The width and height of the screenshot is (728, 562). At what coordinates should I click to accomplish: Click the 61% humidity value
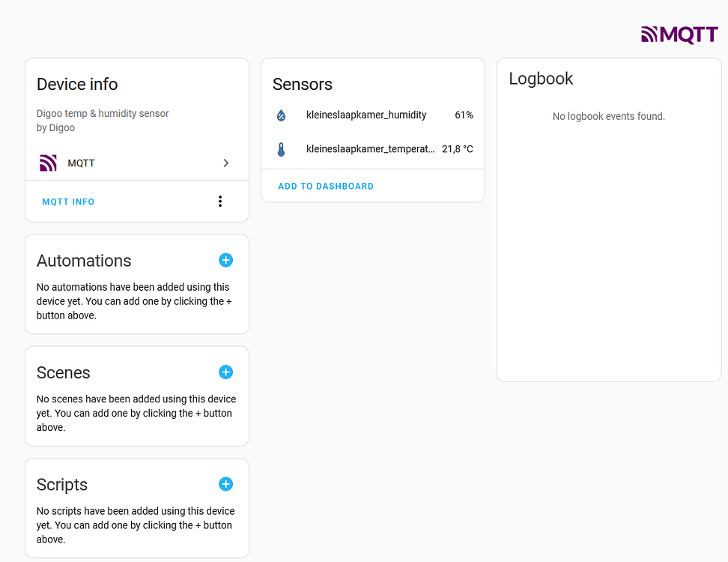coord(464,115)
